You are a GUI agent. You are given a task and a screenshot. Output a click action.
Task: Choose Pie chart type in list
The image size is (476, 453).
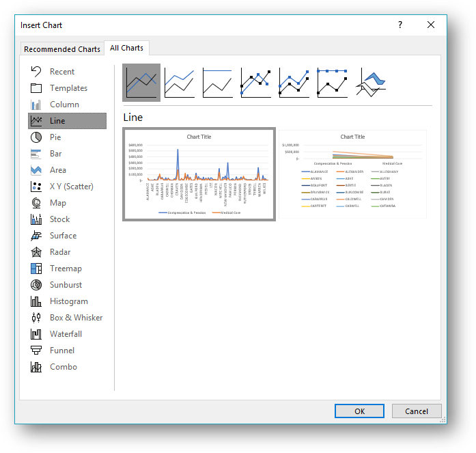[55, 137]
